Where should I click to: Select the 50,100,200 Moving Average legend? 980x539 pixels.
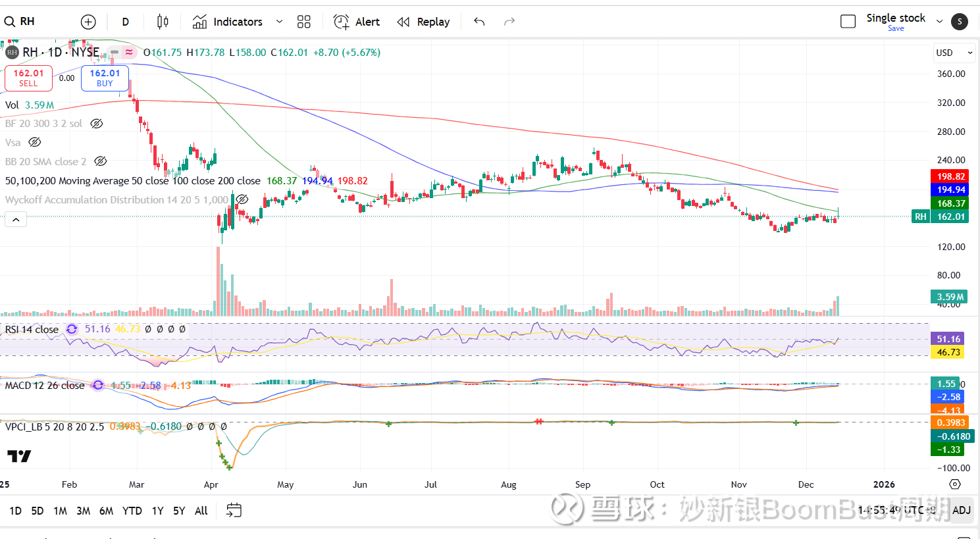(132, 180)
